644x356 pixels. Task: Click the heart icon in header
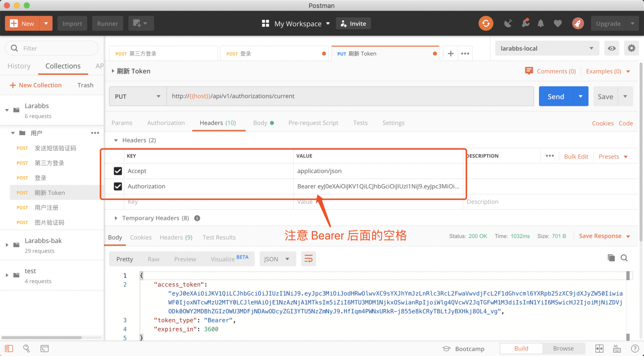click(558, 24)
